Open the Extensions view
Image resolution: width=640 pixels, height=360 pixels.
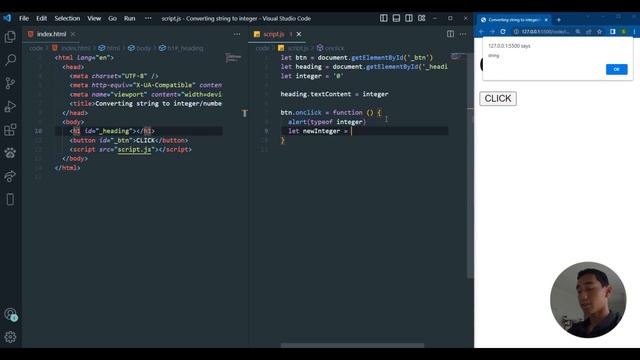10,130
